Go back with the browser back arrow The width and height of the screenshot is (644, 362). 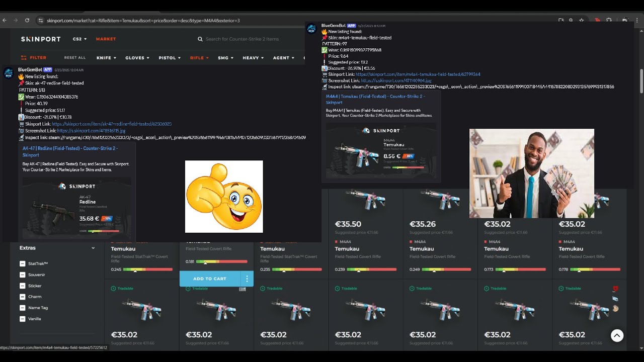5,20
